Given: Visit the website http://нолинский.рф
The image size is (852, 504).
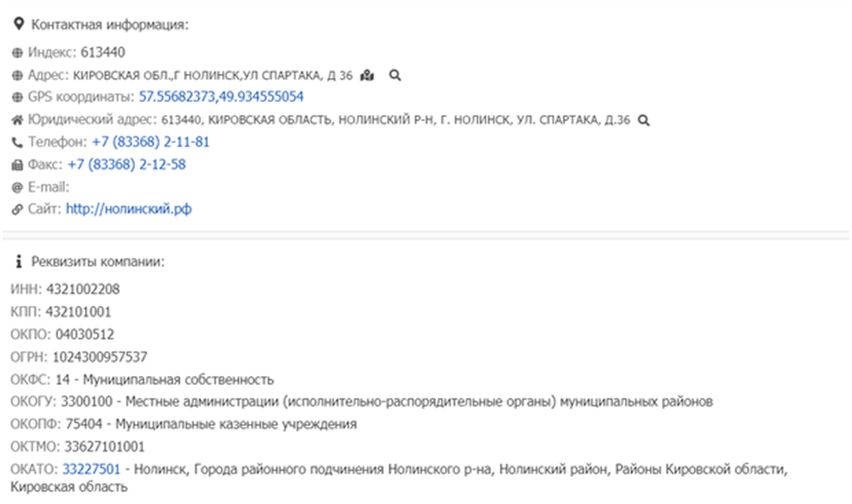Looking at the screenshot, I should point(128,210).
